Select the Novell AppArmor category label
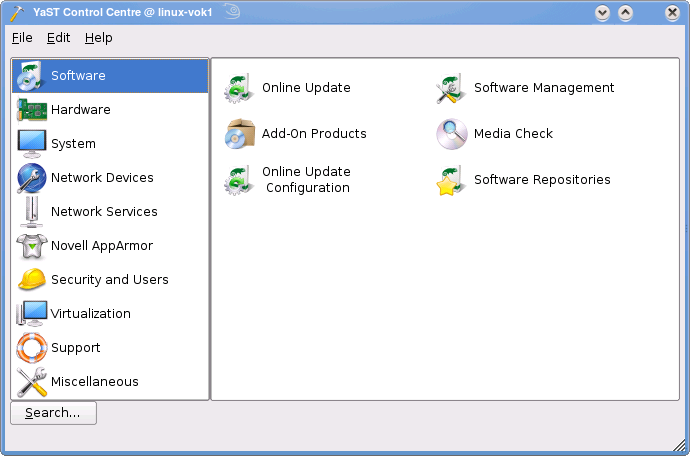 pyautogui.click(x=102, y=246)
